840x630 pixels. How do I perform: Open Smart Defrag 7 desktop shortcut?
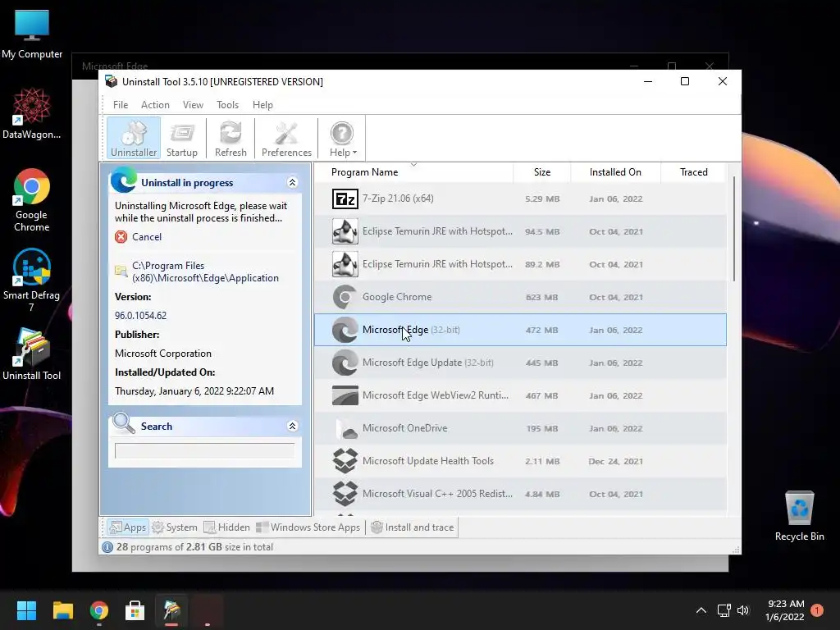(x=32, y=281)
